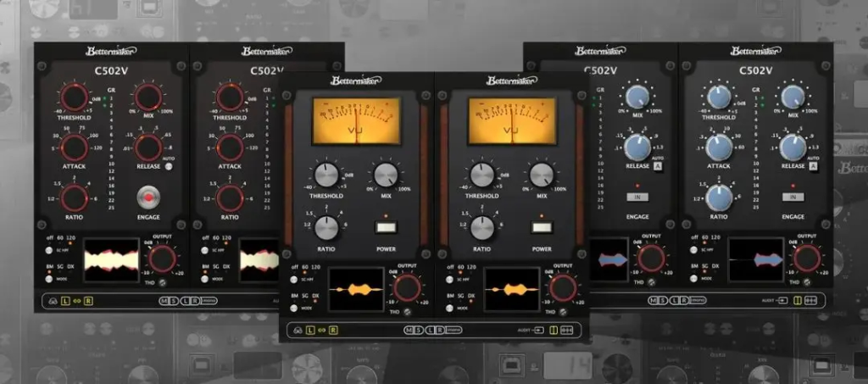This screenshot has width=868, height=384.
Task: Click MODE button on right VU-meter unit
Action: coord(449,309)
